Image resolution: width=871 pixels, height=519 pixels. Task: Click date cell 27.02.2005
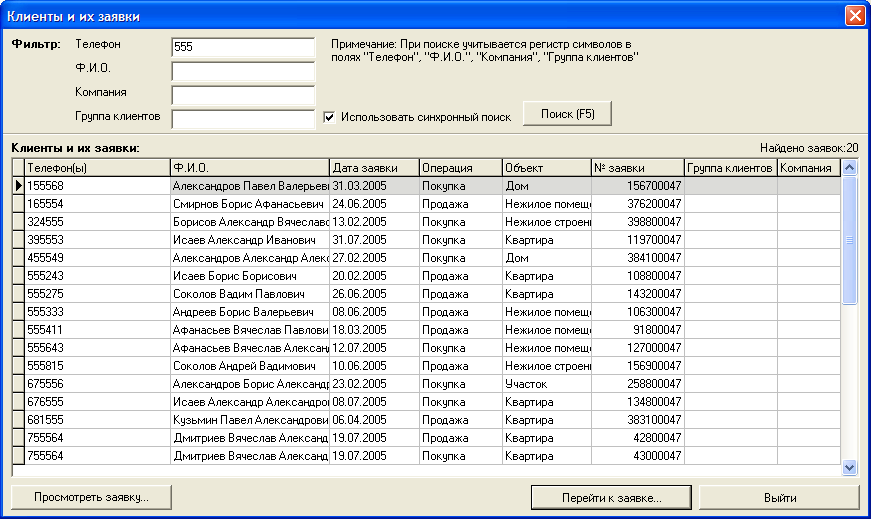[374, 258]
